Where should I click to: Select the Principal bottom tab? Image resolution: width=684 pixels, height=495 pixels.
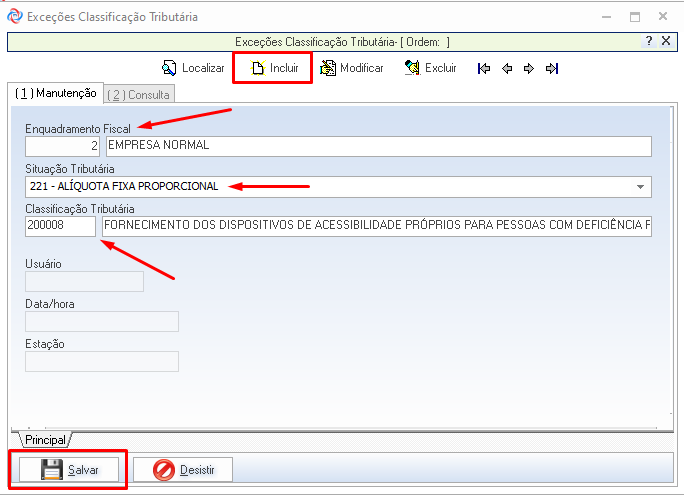(46, 440)
